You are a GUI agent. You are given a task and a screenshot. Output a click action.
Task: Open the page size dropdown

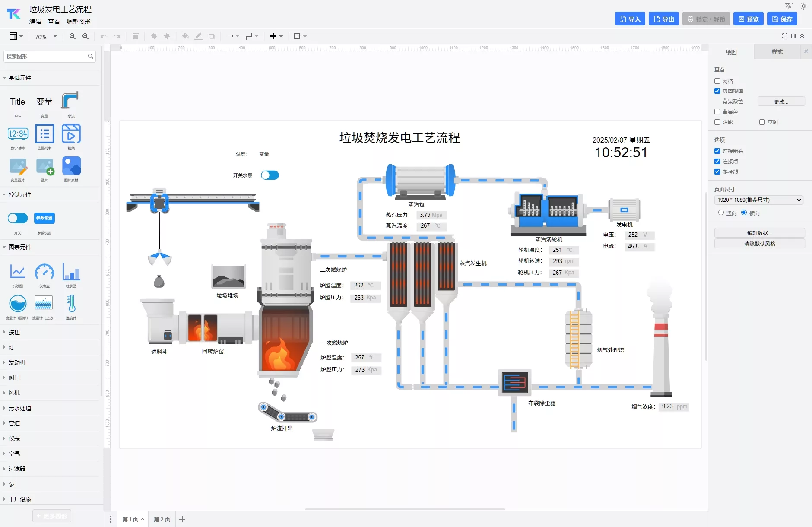click(759, 200)
